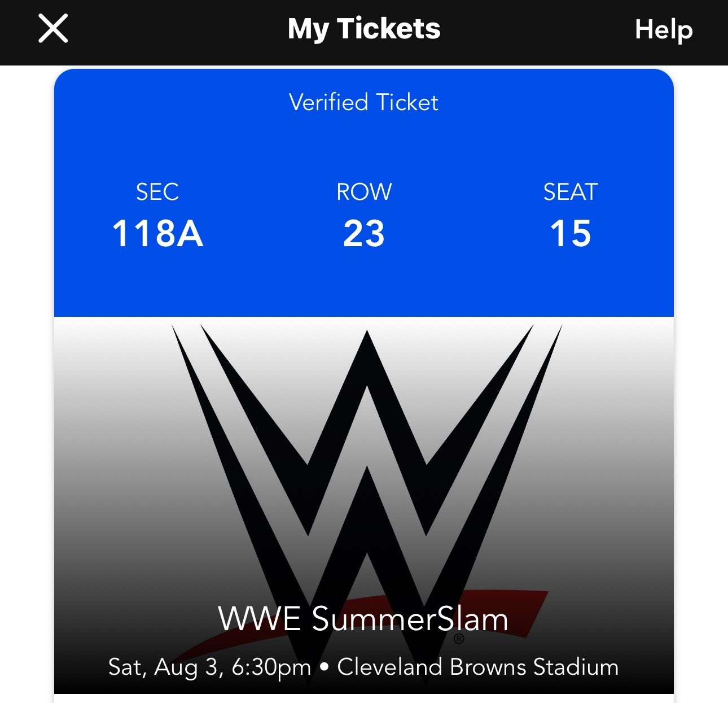Select Cleveland Browns Stadium venue text
Image resolution: width=728 pixels, height=703 pixels.
(477, 666)
